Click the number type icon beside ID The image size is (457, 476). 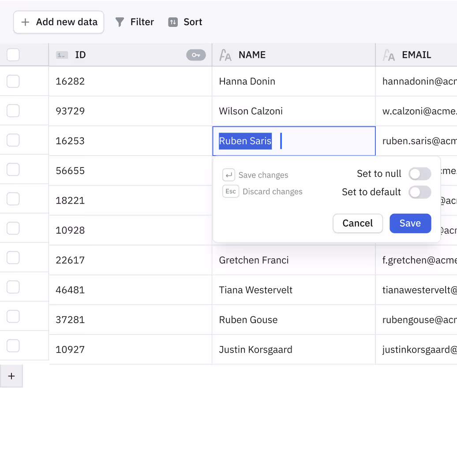coord(62,55)
